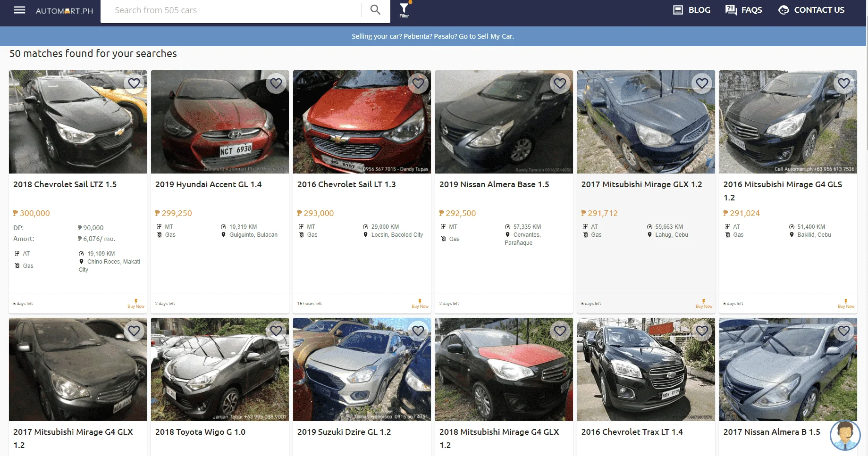The height and width of the screenshot is (456, 868).
Task: Open the 2016 Chevrolet Trax photo
Action: coord(646,369)
